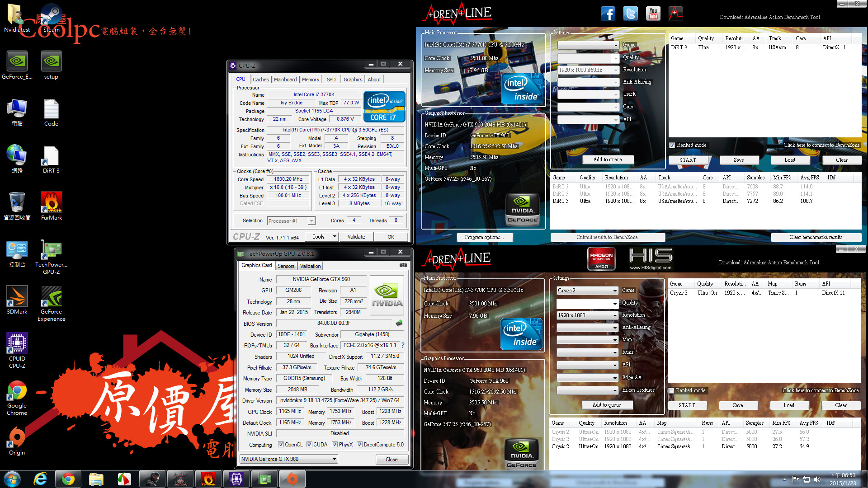The width and height of the screenshot is (868, 488).
Task: Open Game dropdown in upper Adrenaline settings
Action: [588, 46]
